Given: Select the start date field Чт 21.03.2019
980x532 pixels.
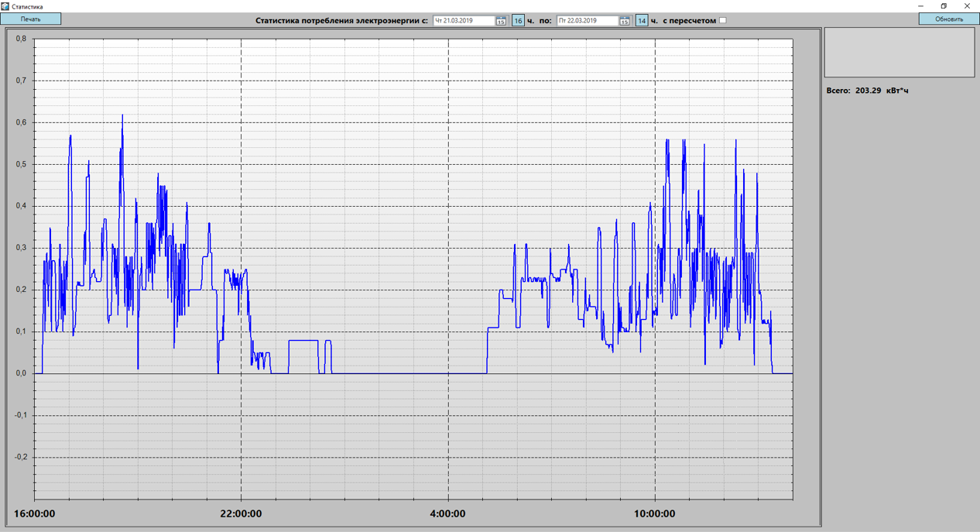Looking at the screenshot, I should click(x=463, y=21).
